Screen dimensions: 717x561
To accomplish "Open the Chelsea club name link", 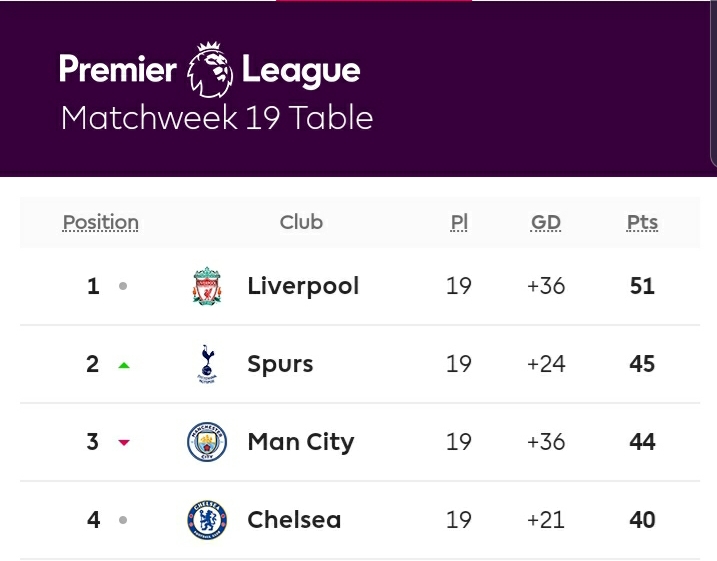I will tap(294, 520).
